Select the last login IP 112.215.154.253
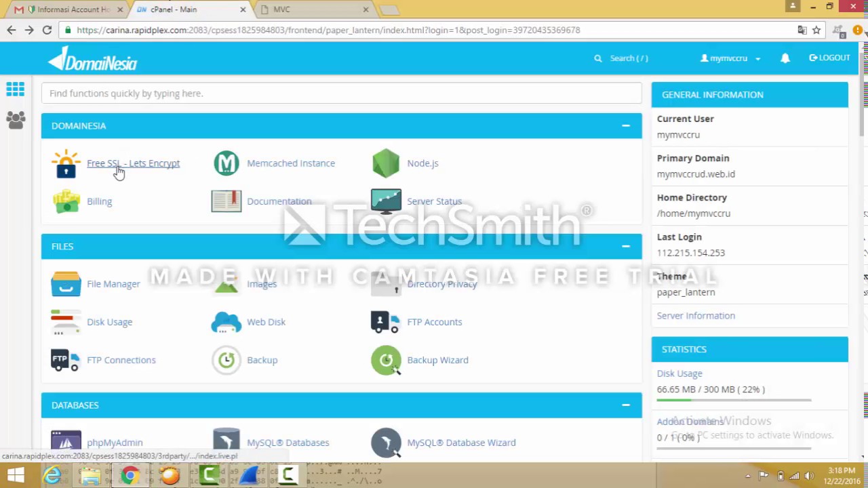This screenshot has width=868, height=488. pyautogui.click(x=690, y=253)
